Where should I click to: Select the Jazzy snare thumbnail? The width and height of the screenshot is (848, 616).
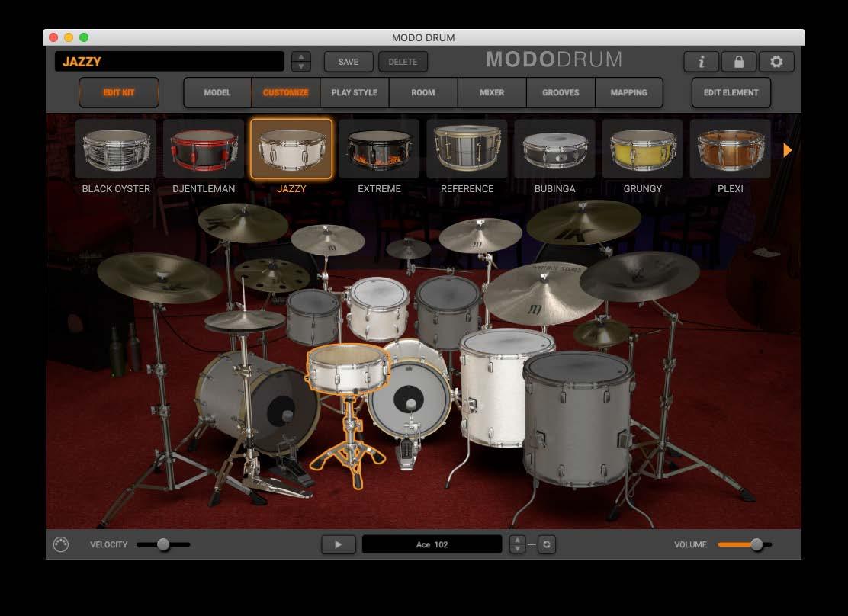pyautogui.click(x=291, y=149)
